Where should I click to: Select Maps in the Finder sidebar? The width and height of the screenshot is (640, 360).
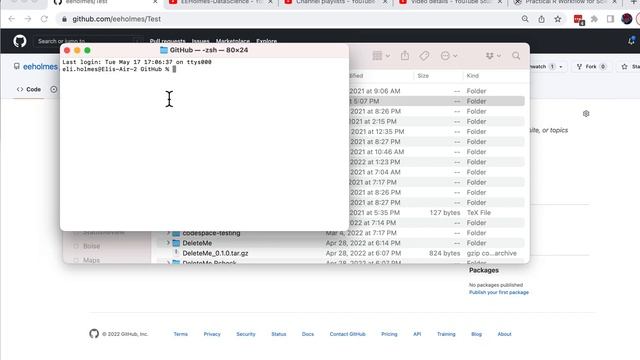[x=91, y=260]
